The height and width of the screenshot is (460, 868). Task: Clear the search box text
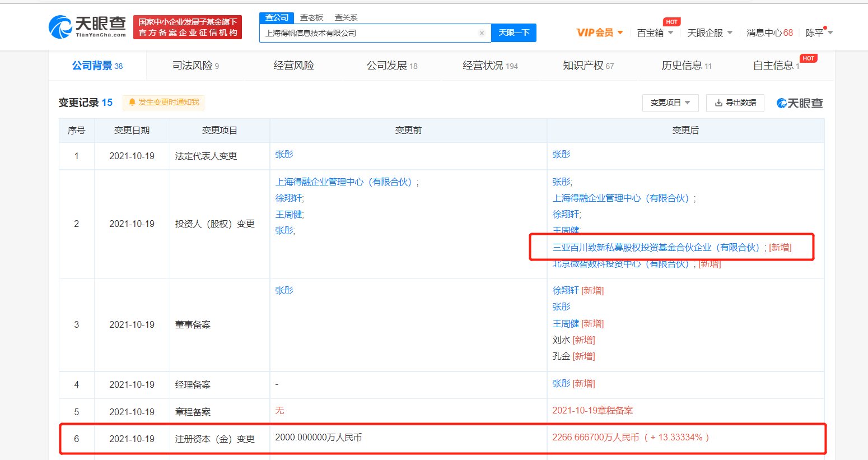coord(482,33)
